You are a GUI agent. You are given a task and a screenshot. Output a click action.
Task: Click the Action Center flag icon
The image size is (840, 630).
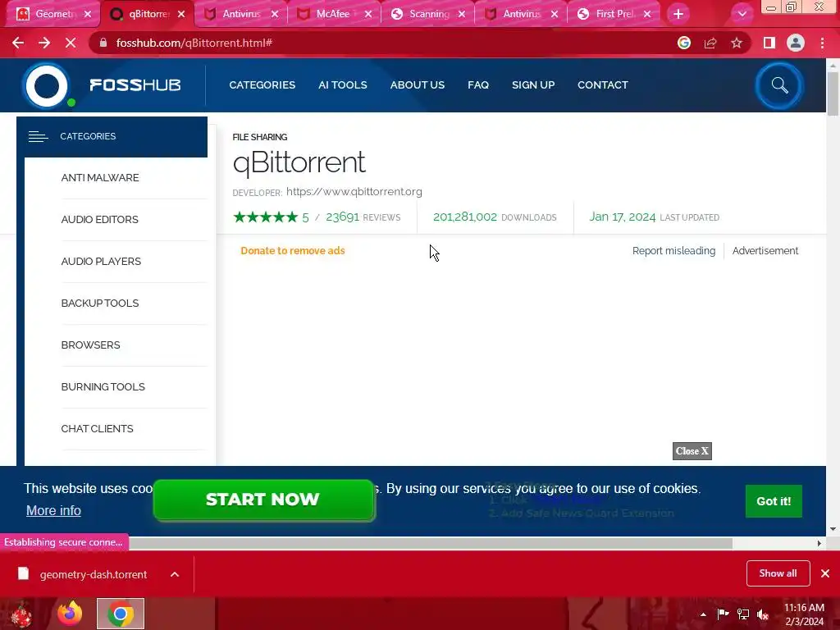(723, 614)
